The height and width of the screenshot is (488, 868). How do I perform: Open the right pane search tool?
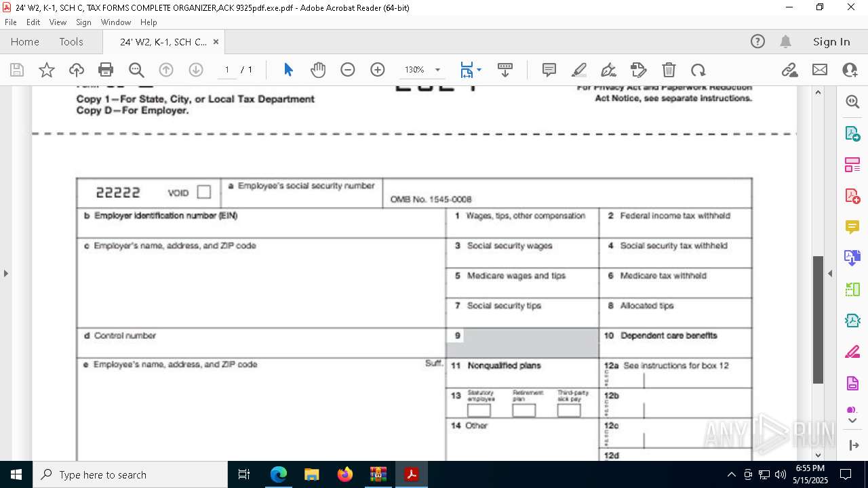tap(852, 102)
